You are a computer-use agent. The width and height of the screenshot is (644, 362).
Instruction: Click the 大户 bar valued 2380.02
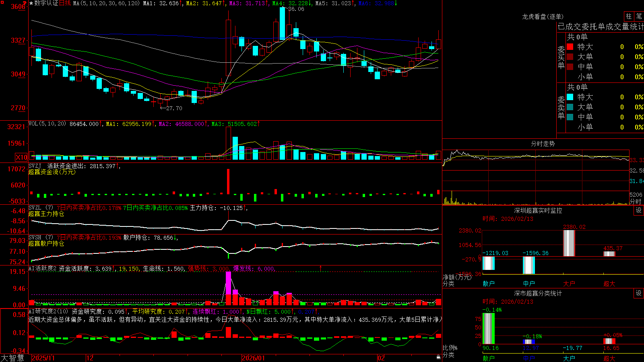click(x=569, y=243)
